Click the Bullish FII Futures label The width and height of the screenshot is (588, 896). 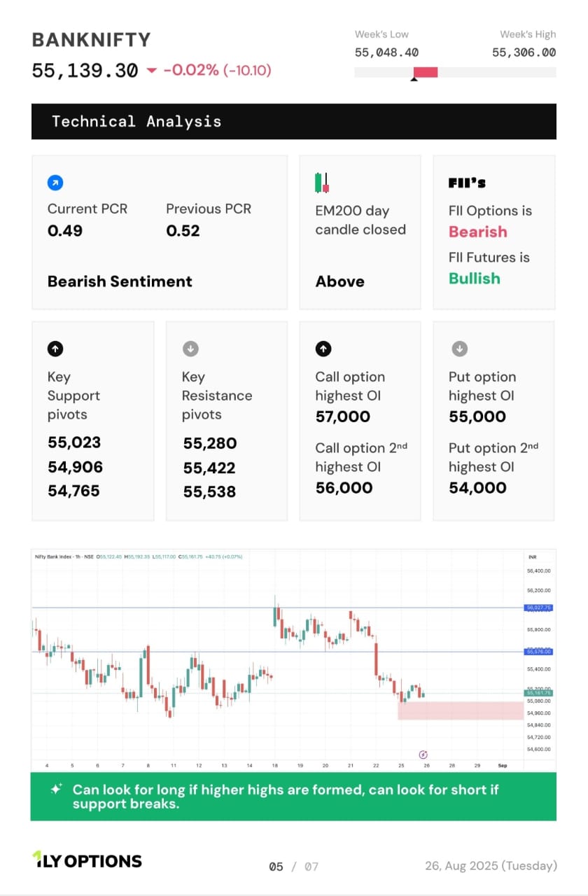(x=475, y=279)
